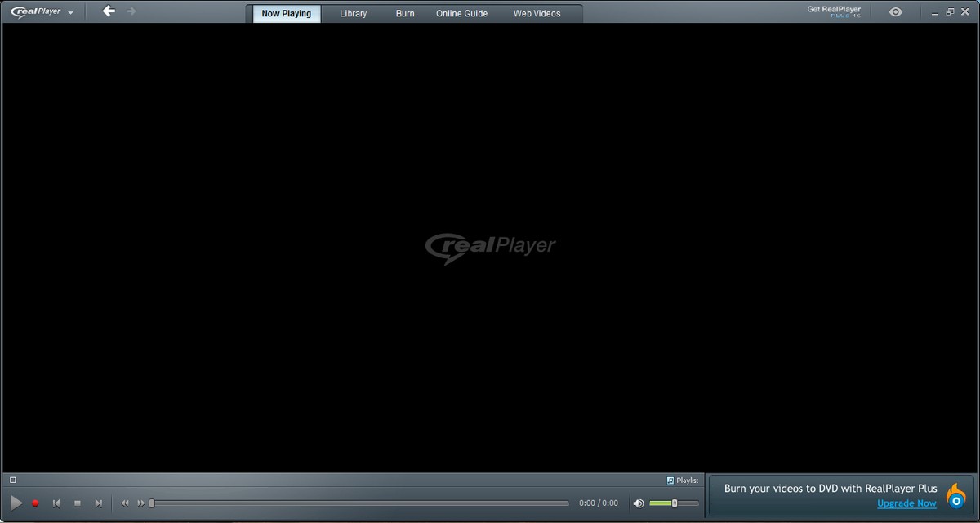This screenshot has height=523, width=980.
Task: Click the small square icon above Play
Action: 12,481
